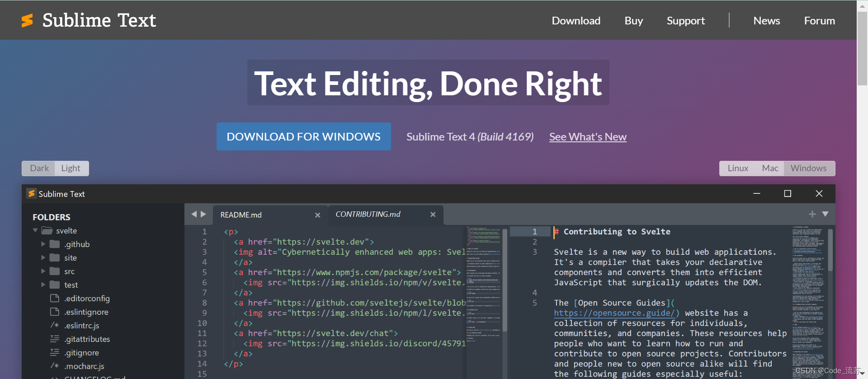The height and width of the screenshot is (379, 868).
Task: Expand the src folder
Action: point(43,271)
